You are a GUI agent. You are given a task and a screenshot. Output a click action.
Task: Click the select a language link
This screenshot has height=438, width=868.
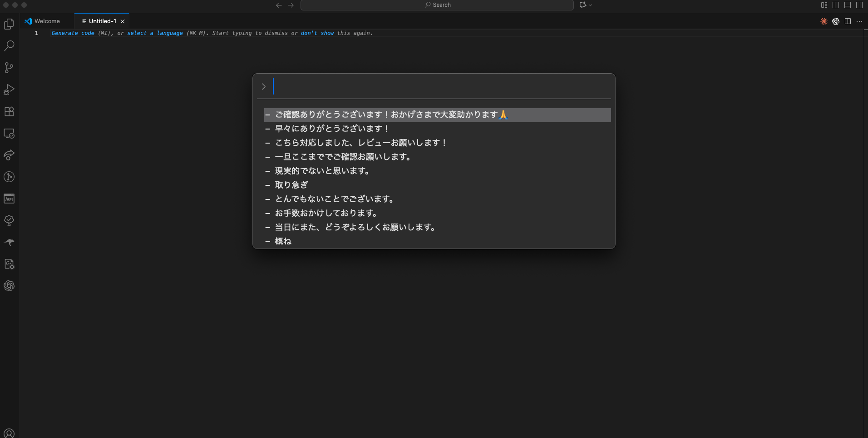click(155, 33)
